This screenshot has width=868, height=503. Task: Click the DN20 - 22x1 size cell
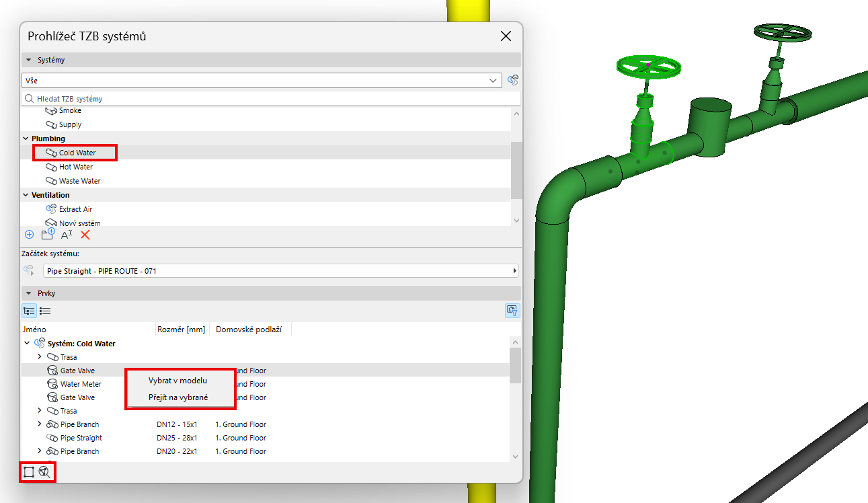177,451
